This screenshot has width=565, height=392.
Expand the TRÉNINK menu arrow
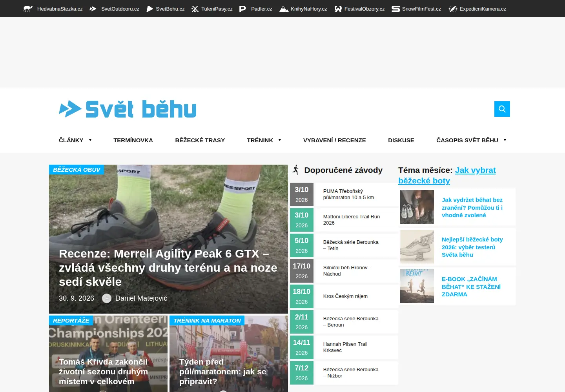click(x=280, y=140)
